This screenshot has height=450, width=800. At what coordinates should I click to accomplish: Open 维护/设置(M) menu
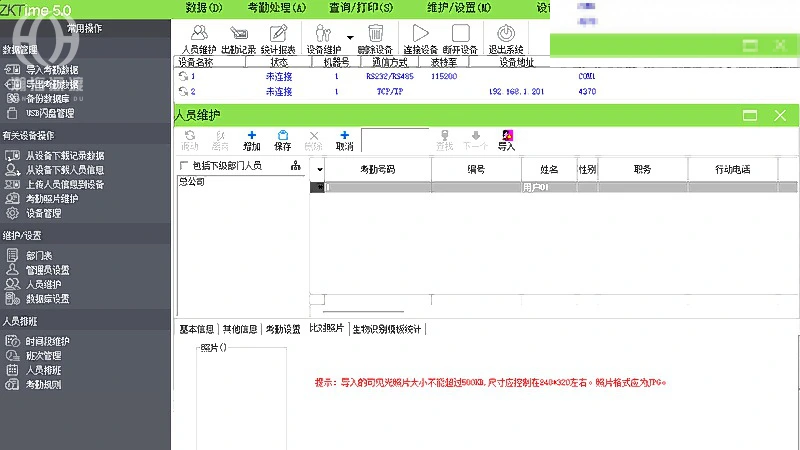tap(459, 8)
